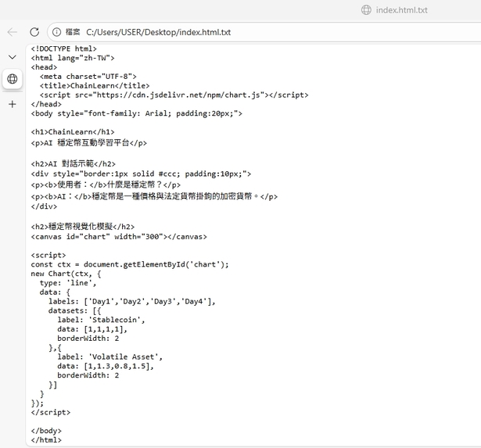
Task: Click the '<meta charset="UTF-8">' line
Action: point(88,77)
